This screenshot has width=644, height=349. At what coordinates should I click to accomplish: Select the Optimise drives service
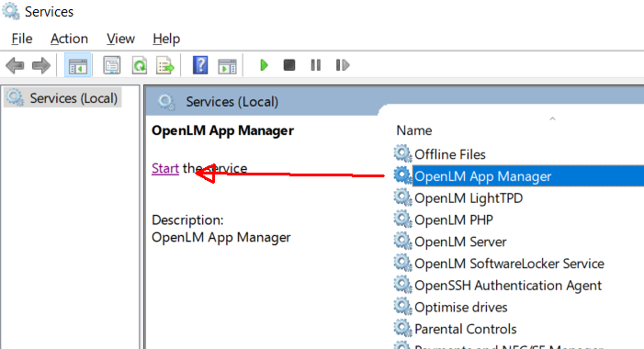461,307
